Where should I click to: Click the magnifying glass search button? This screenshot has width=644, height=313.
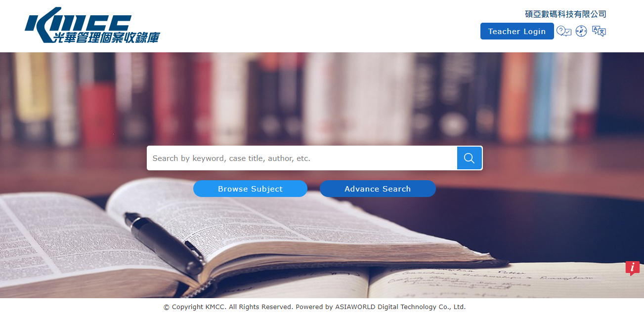point(470,158)
